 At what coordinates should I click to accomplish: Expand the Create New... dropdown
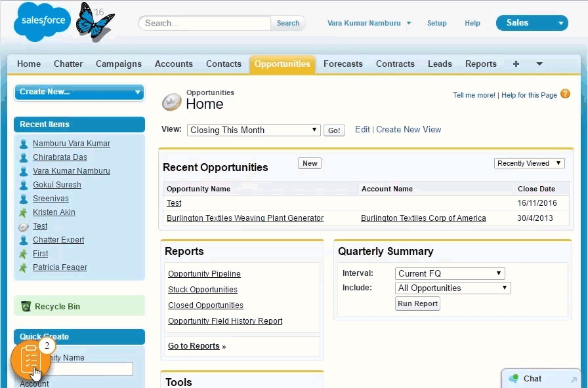79,92
